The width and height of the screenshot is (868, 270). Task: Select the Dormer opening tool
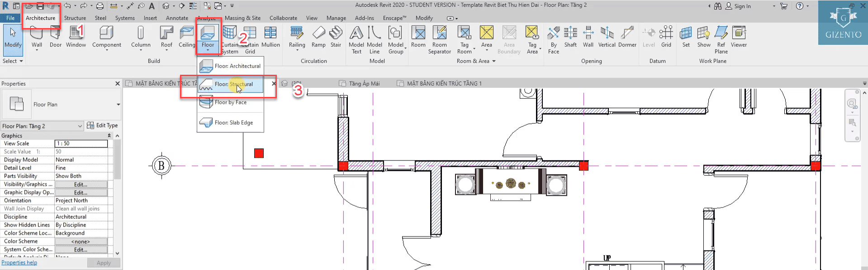627,37
